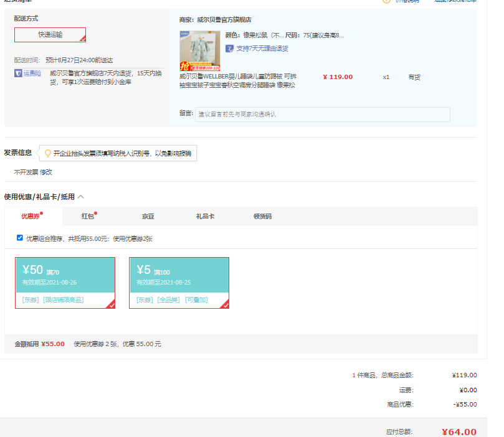The width and height of the screenshot is (504, 437).
Task: Click the delivery time 预计8月27日24:00前送达
Action: tap(79, 60)
